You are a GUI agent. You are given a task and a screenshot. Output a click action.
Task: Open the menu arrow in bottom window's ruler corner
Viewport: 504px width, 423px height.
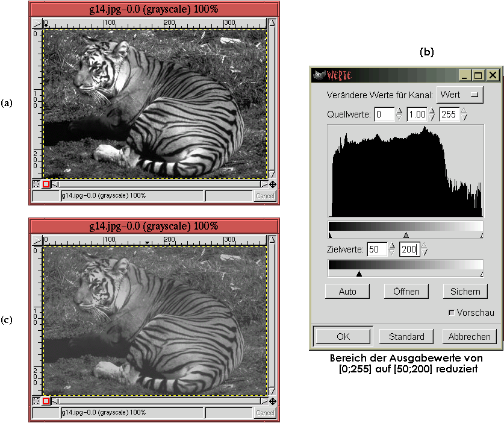[37, 240]
